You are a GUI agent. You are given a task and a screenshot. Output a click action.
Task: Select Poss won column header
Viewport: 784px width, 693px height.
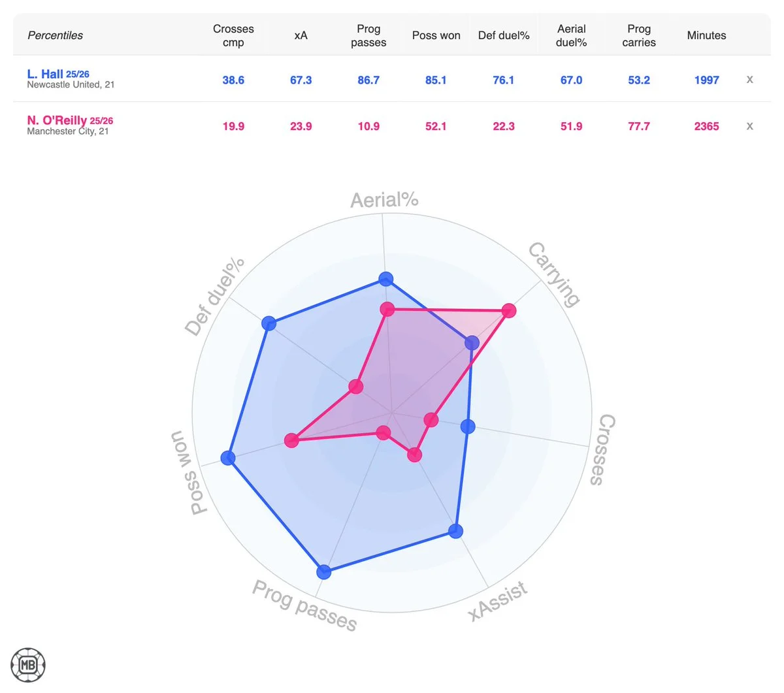pos(436,35)
